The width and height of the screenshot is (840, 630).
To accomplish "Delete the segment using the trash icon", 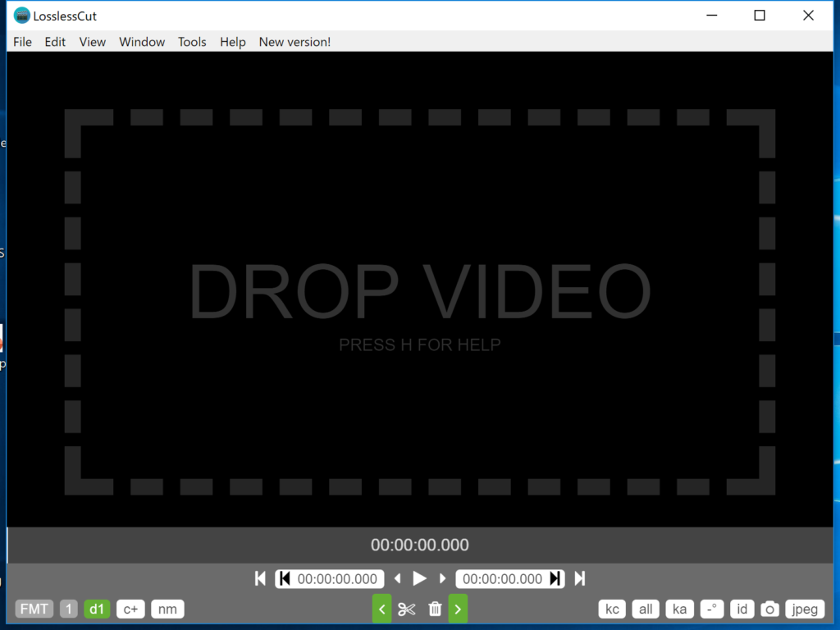I will (435, 609).
